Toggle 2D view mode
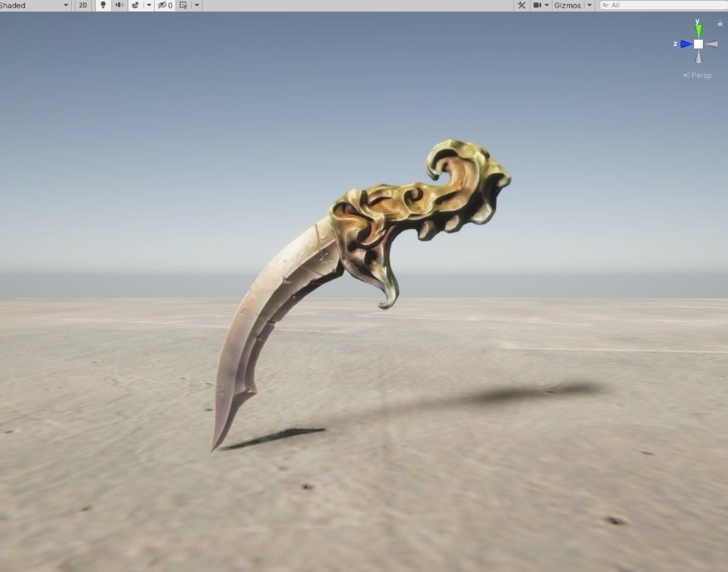728x572 pixels. pos(82,6)
